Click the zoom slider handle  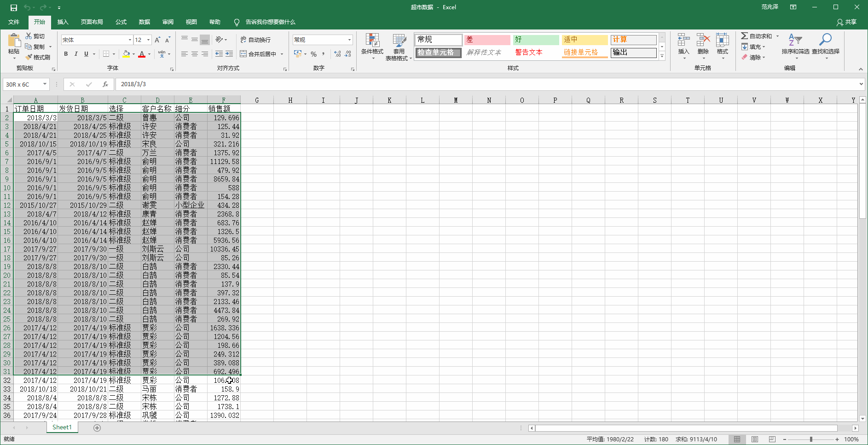[x=811, y=439]
